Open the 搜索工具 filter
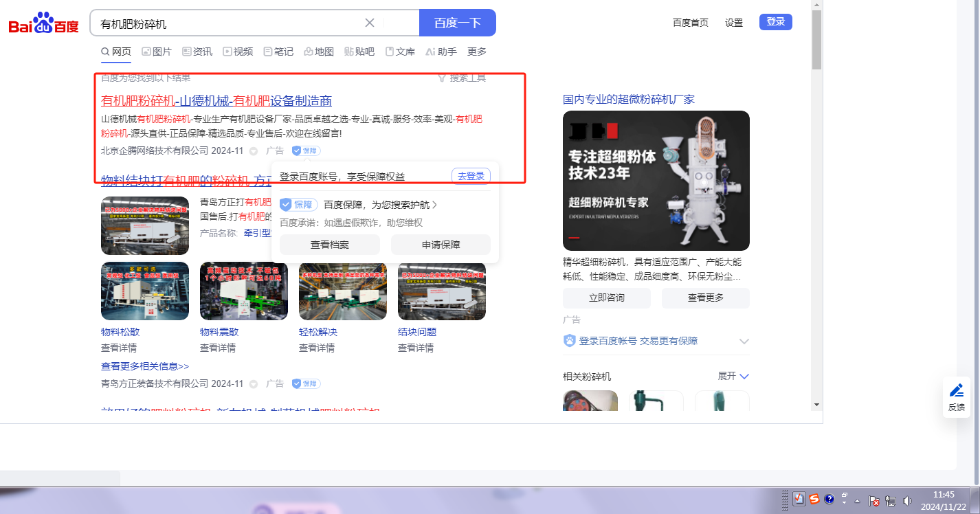This screenshot has width=980, height=514. click(462, 78)
